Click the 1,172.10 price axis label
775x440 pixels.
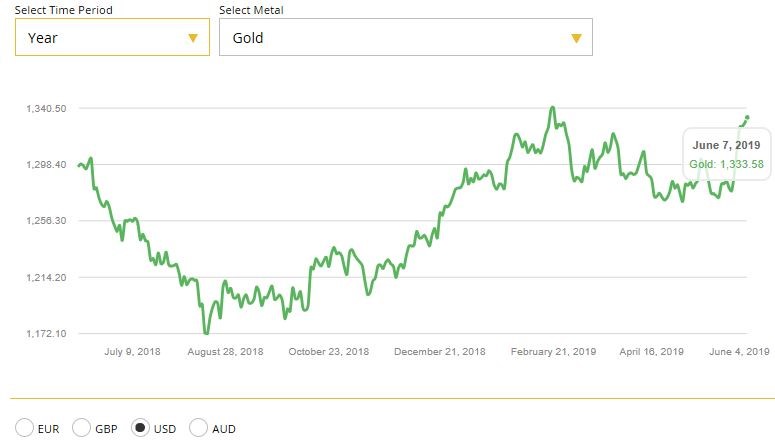[46, 333]
